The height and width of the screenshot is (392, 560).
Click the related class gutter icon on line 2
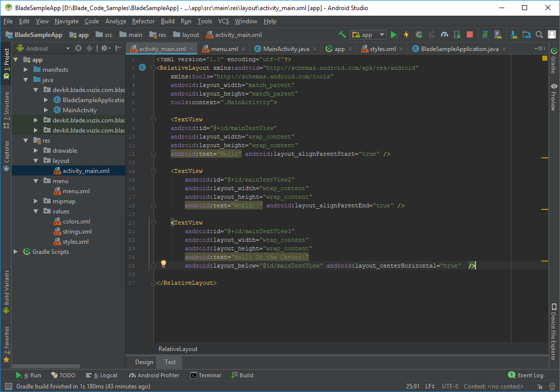click(142, 67)
